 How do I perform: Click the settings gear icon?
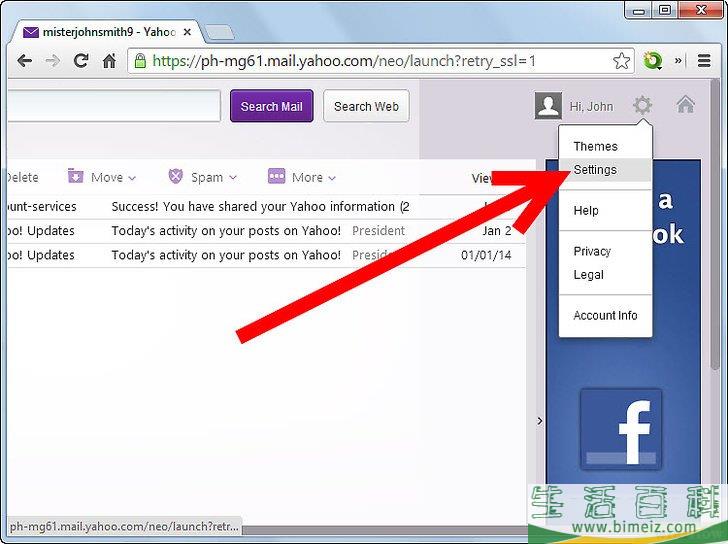click(643, 105)
